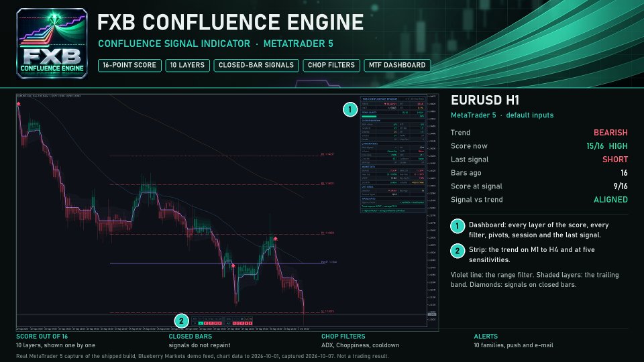Image resolution: width=644 pixels, height=362 pixels.
Task: Click the Confluence Signal Indicator · MetaTrader 5 subtitle
Action: (215, 44)
